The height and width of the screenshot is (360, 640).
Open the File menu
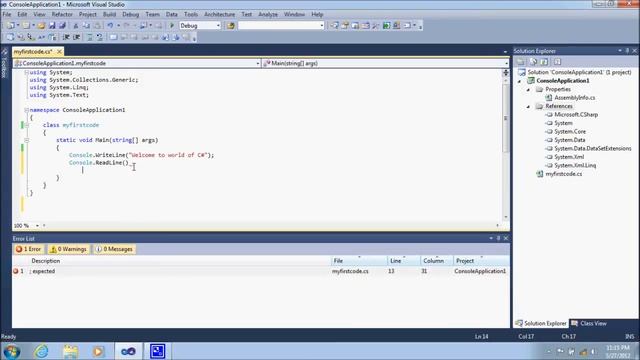tap(7, 14)
